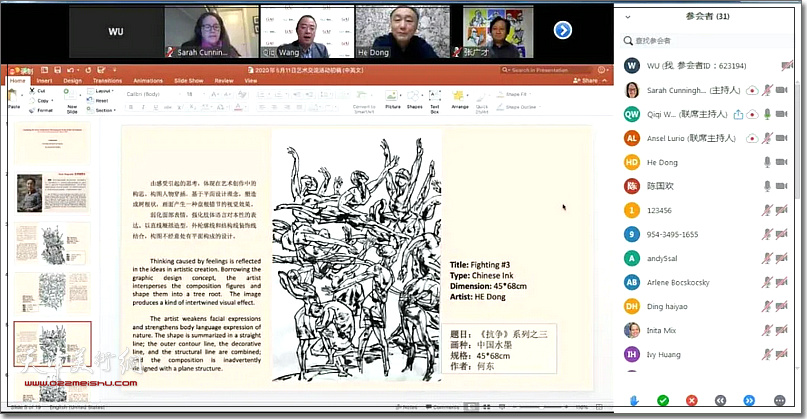Screen dimensions: 807x419
Task: Click the Cut scissors icon
Action: (x=32, y=91)
